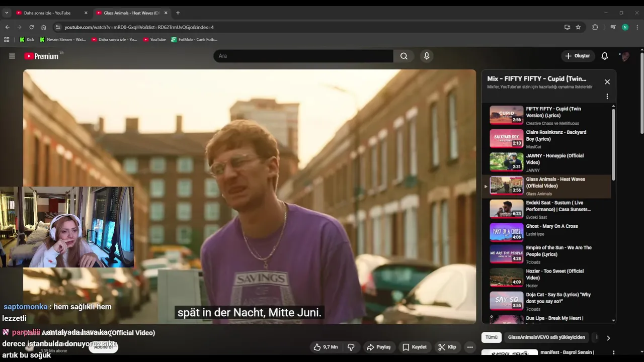644x362 pixels.
Task: Play Dua Lipa - Break My Heart item
Action: (547, 319)
